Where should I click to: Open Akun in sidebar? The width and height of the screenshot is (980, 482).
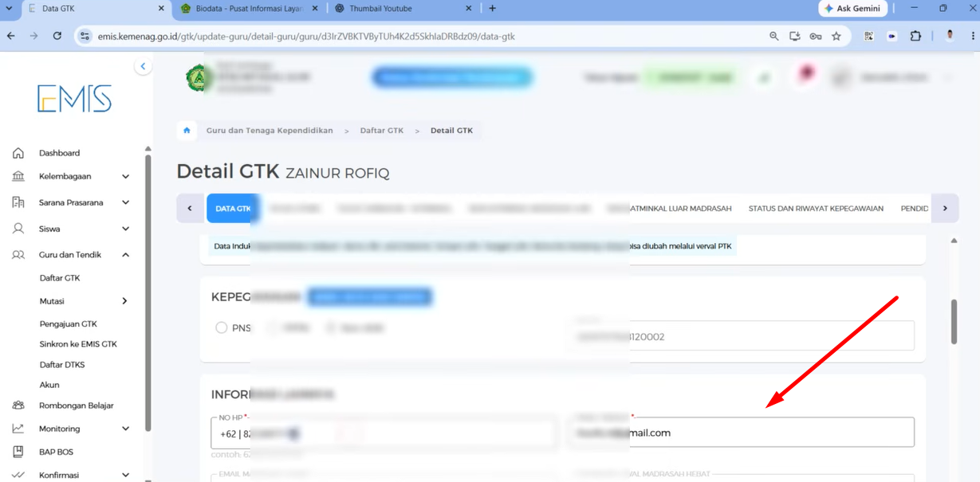(x=49, y=385)
